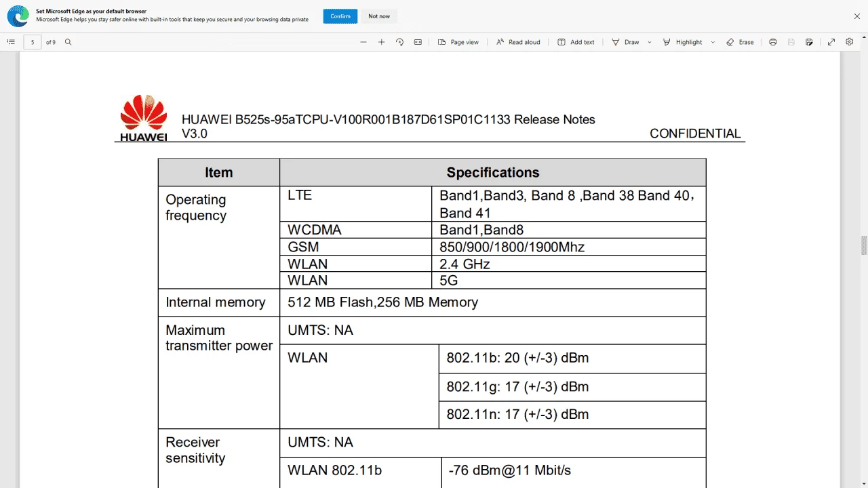Image resolution: width=868 pixels, height=488 pixels.
Task: Click Band1,Band8 value
Action: tap(481, 230)
